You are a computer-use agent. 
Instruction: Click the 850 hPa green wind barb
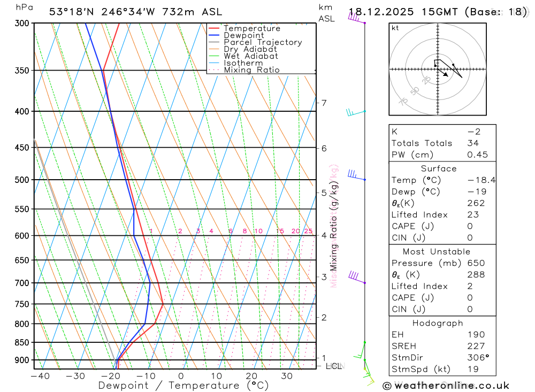(360, 350)
